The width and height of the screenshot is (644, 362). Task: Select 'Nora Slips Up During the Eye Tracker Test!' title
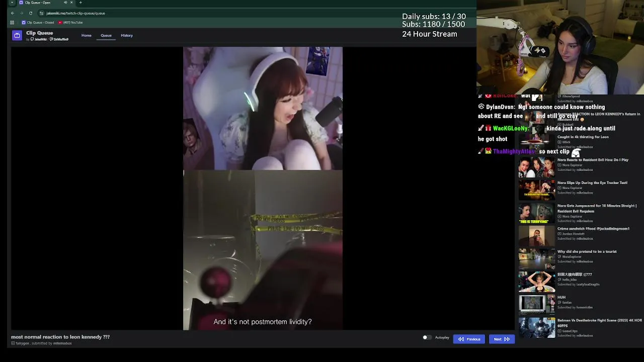click(592, 183)
